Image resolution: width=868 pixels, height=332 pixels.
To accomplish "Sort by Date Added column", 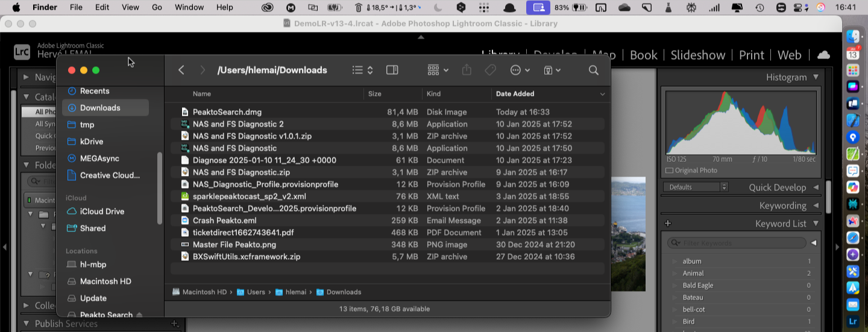I will (x=515, y=94).
